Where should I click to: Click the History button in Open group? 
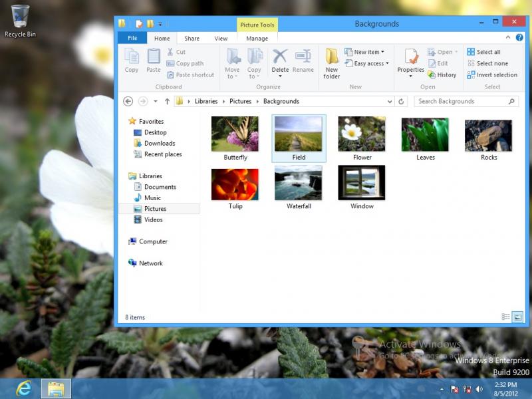442,75
